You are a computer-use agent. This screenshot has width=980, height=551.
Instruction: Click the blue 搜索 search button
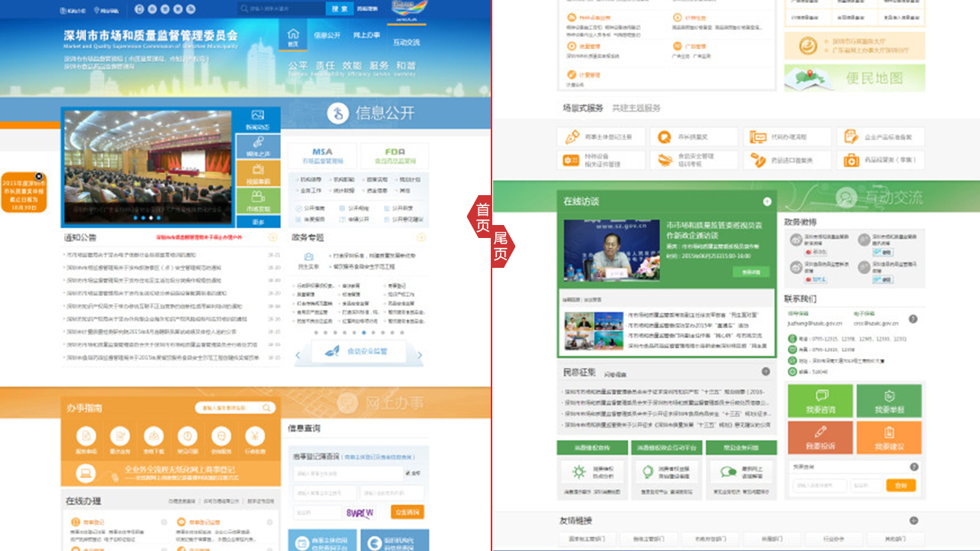(338, 8)
